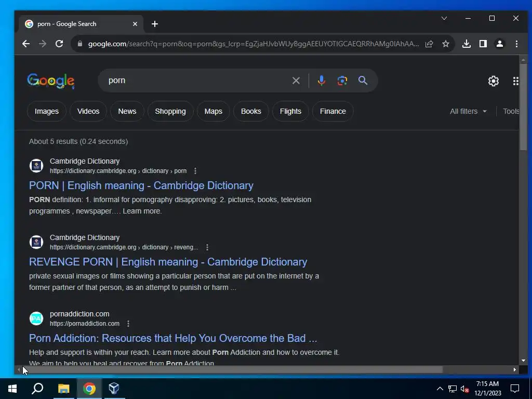Open Chrome downloads
The width and height of the screenshot is (532, 399).
[467, 44]
